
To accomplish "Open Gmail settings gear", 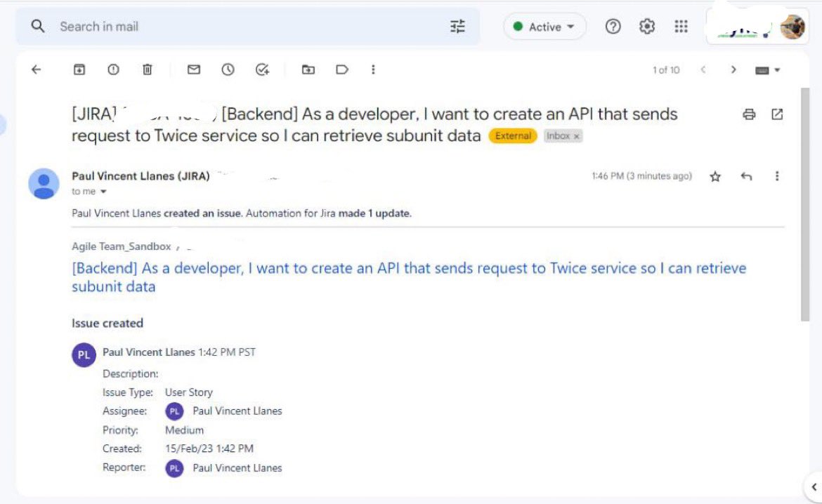I will click(x=647, y=26).
